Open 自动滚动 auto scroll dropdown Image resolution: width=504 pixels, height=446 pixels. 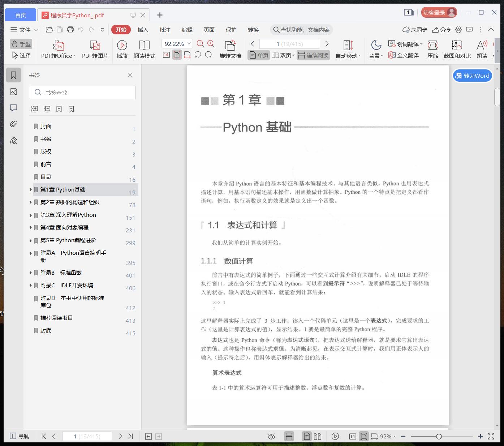[348, 50]
